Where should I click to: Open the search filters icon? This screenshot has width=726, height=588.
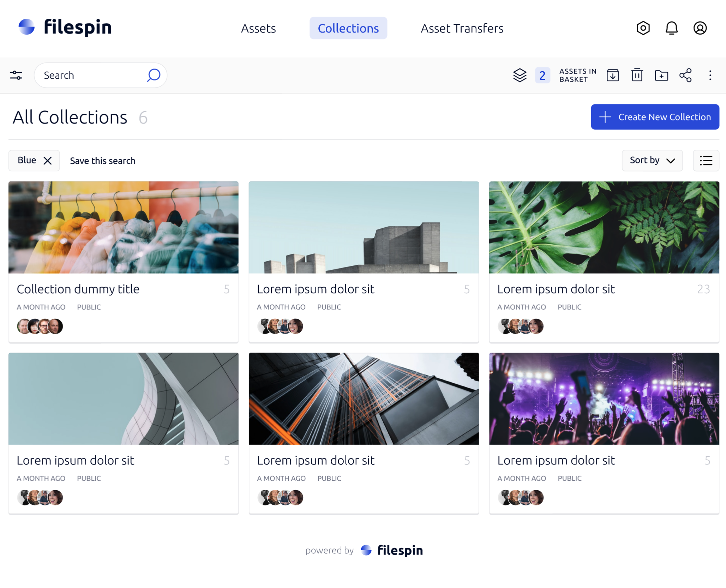(16, 75)
